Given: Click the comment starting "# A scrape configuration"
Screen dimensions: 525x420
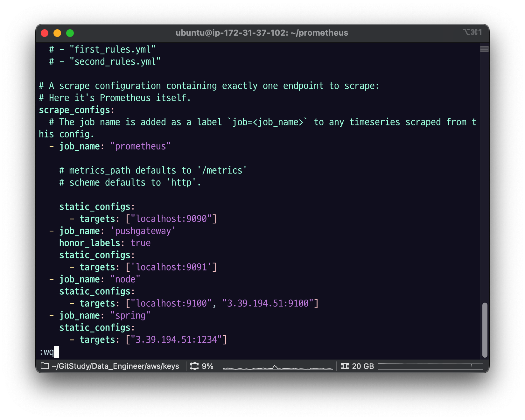Looking at the screenshot, I should tap(209, 86).
